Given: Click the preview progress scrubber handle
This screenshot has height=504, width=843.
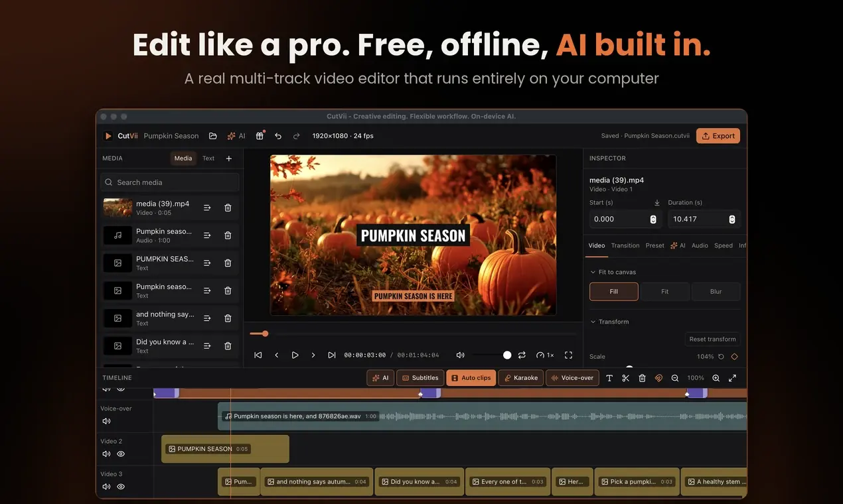Looking at the screenshot, I should click(265, 334).
